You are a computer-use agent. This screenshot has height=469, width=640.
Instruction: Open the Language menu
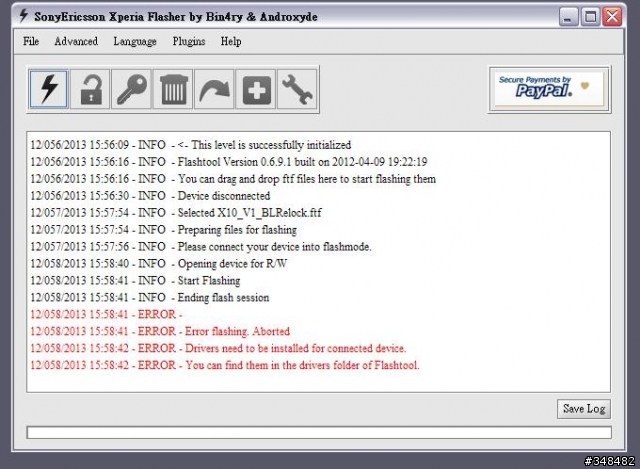click(x=135, y=41)
